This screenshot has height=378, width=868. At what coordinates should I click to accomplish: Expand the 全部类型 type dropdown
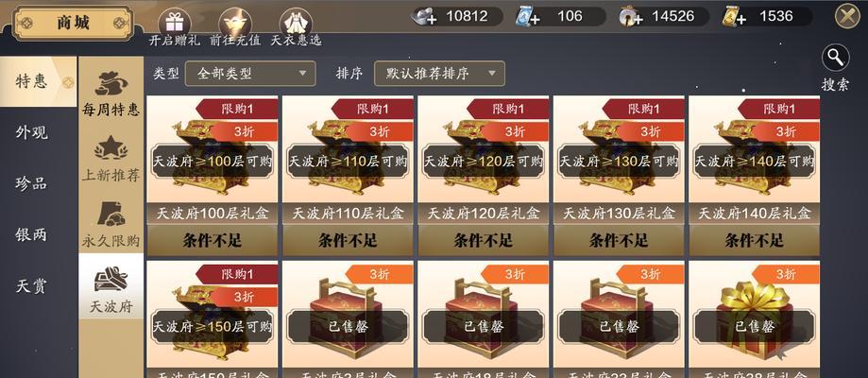click(250, 73)
